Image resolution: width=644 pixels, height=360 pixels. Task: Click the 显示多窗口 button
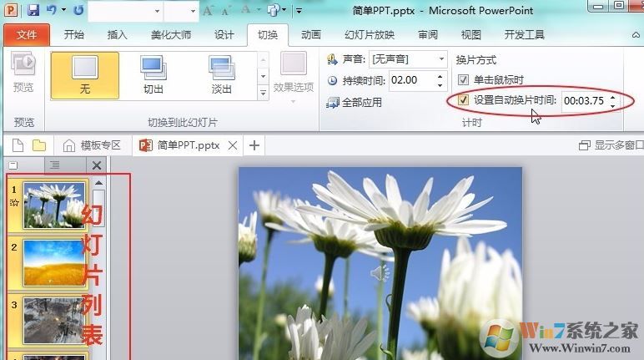(611, 145)
